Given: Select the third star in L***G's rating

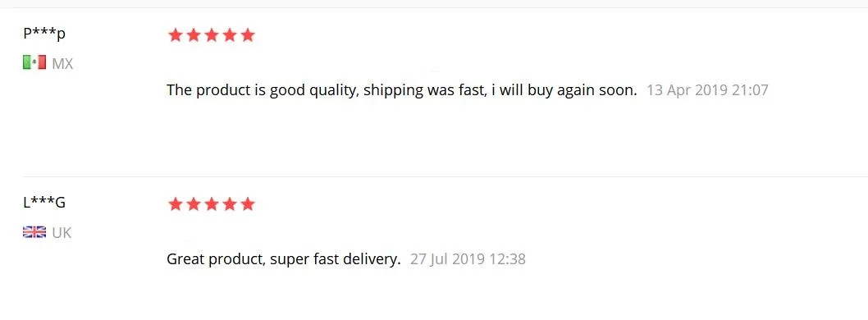Looking at the screenshot, I should [212, 204].
